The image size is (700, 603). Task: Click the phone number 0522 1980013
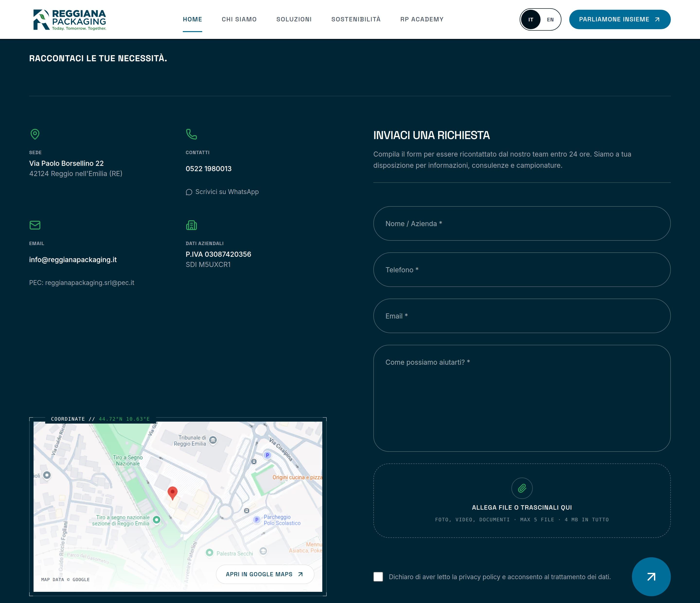coord(209,169)
